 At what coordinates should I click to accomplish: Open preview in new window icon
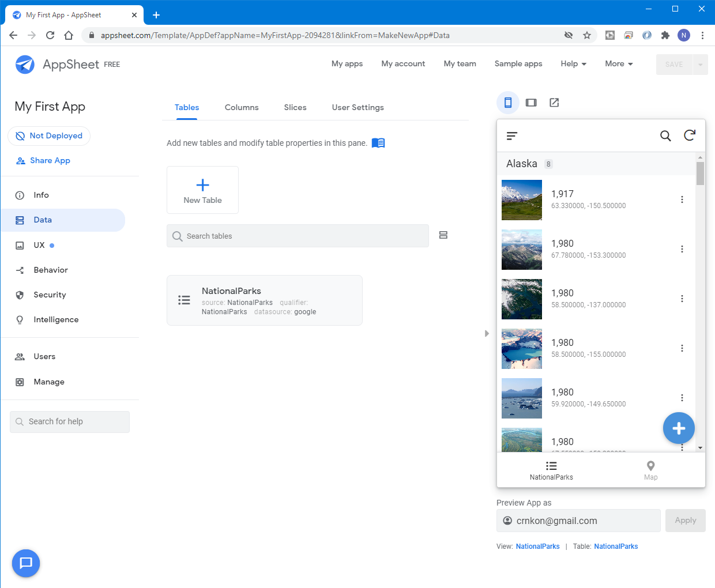click(554, 103)
